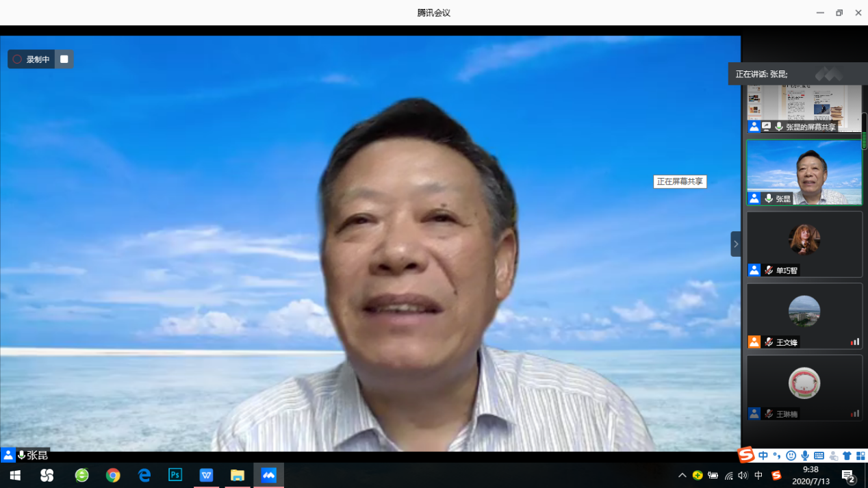Switch to WPS Office in the taskbar
Viewport: 868px width, 488px height.
[x=206, y=475]
